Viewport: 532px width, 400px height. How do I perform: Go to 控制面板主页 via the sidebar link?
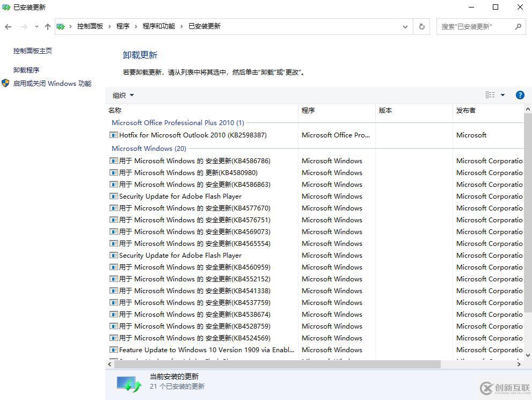click(32, 50)
